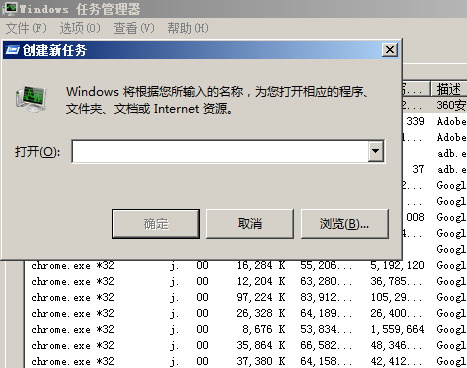467x368 pixels.
Task: Sort by the 描述 column header
Action: [449, 89]
